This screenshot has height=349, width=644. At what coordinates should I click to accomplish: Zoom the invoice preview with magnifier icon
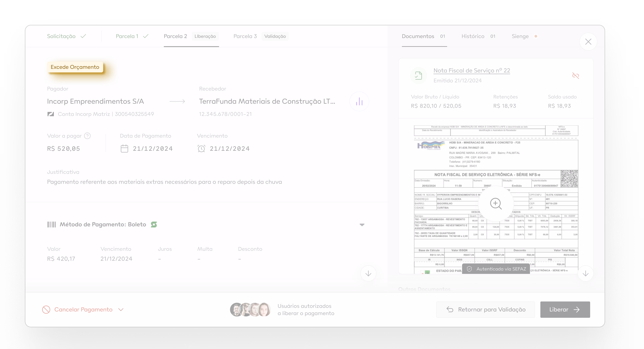pyautogui.click(x=496, y=204)
